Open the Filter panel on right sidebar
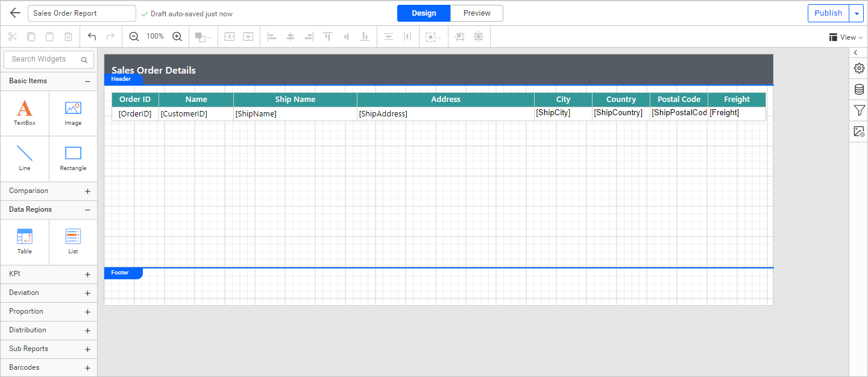 tap(858, 110)
